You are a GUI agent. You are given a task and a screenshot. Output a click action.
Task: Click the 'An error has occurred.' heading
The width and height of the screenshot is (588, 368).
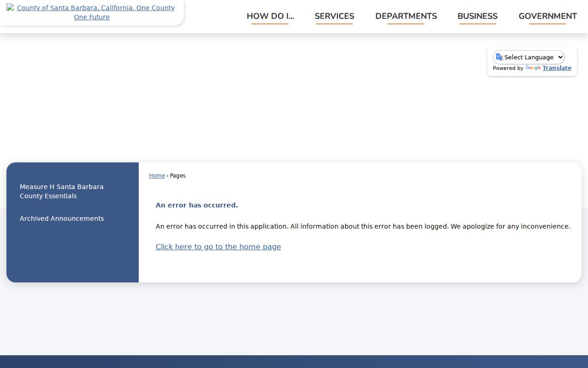tap(197, 205)
